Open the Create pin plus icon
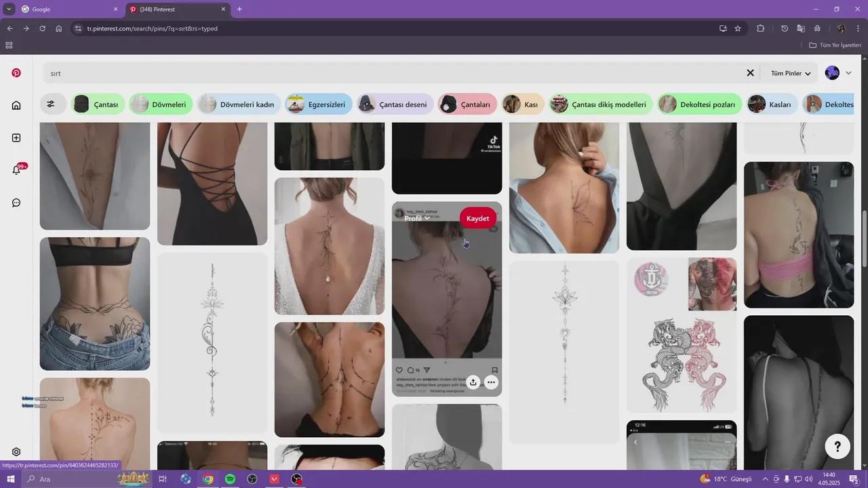The height and width of the screenshot is (488, 868). pos(16,138)
